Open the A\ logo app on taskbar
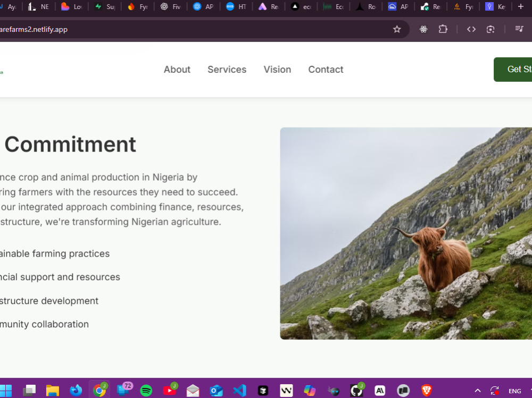 click(x=380, y=391)
